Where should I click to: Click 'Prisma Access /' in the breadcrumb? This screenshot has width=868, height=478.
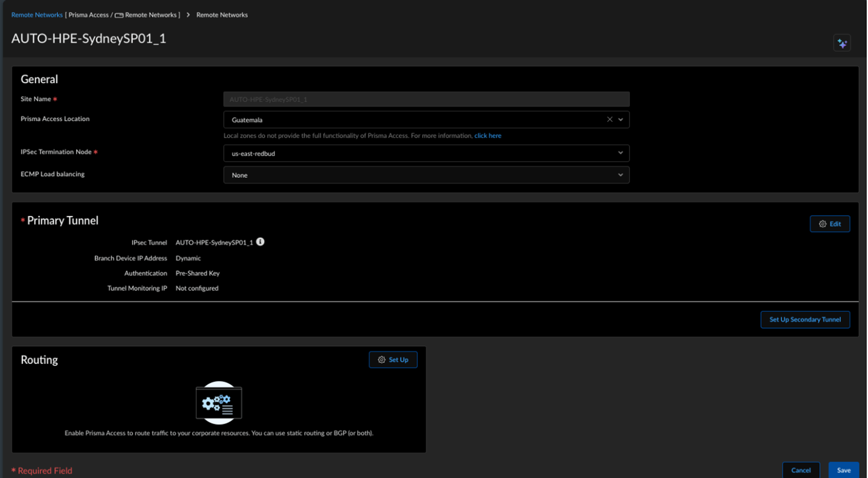(91, 15)
